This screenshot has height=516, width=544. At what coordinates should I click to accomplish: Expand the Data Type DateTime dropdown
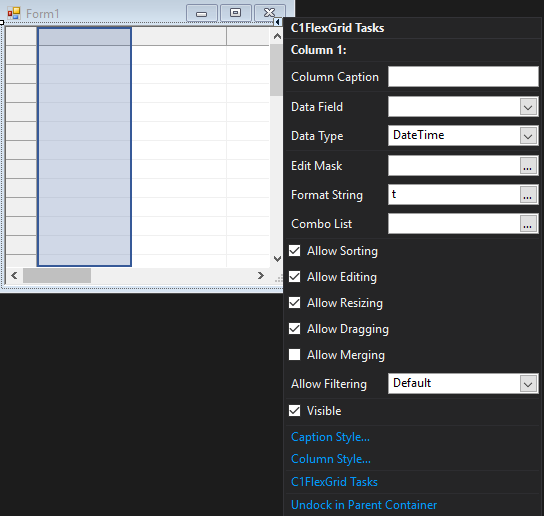[x=528, y=136]
